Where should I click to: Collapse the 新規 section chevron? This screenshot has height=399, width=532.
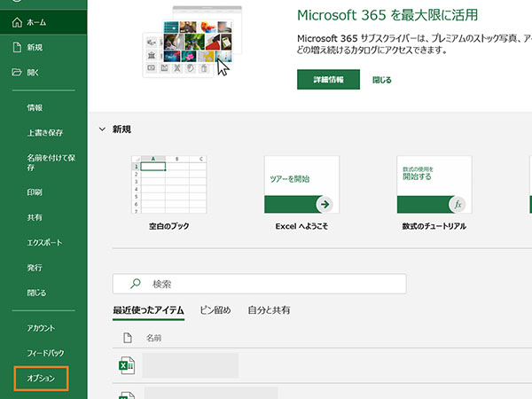[102, 129]
